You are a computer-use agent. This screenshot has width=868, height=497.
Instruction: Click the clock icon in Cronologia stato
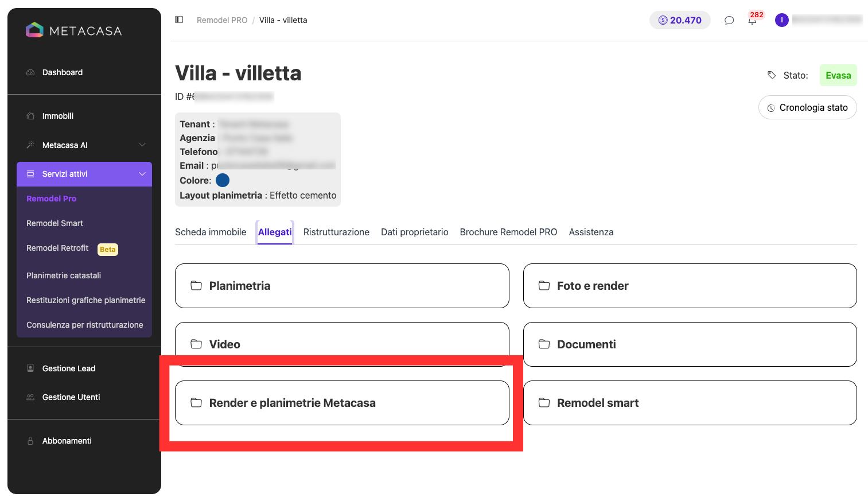pyautogui.click(x=771, y=108)
